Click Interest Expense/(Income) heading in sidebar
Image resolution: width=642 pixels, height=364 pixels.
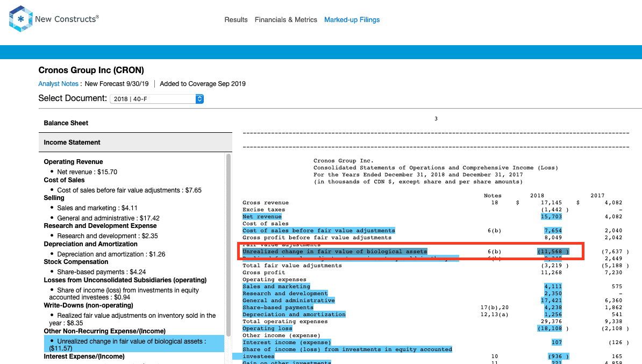click(x=84, y=356)
